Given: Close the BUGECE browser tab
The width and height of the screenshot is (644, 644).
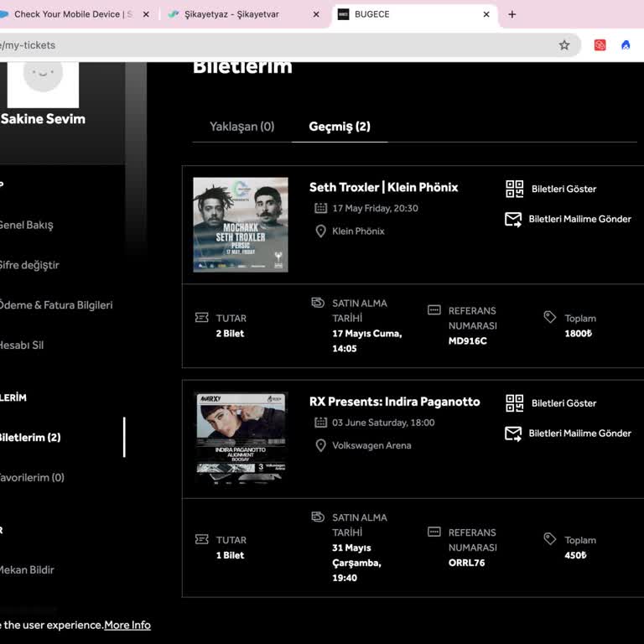Looking at the screenshot, I should coord(486,14).
